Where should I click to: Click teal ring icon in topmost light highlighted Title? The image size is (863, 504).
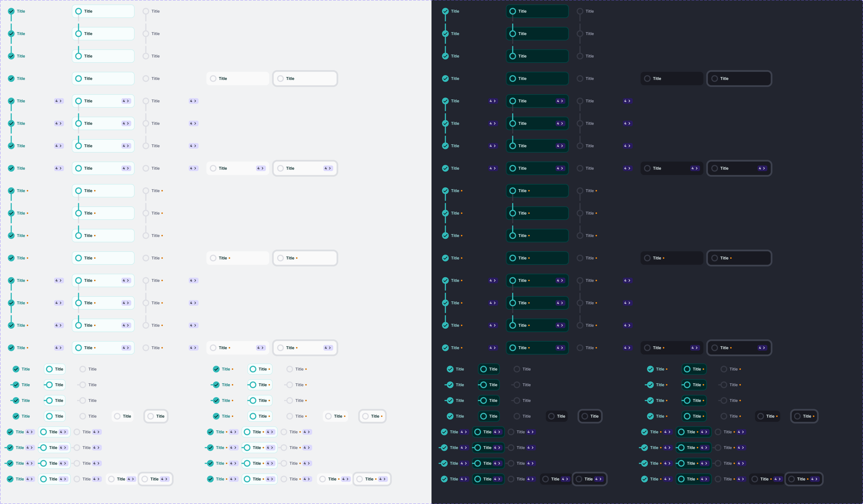point(78,11)
